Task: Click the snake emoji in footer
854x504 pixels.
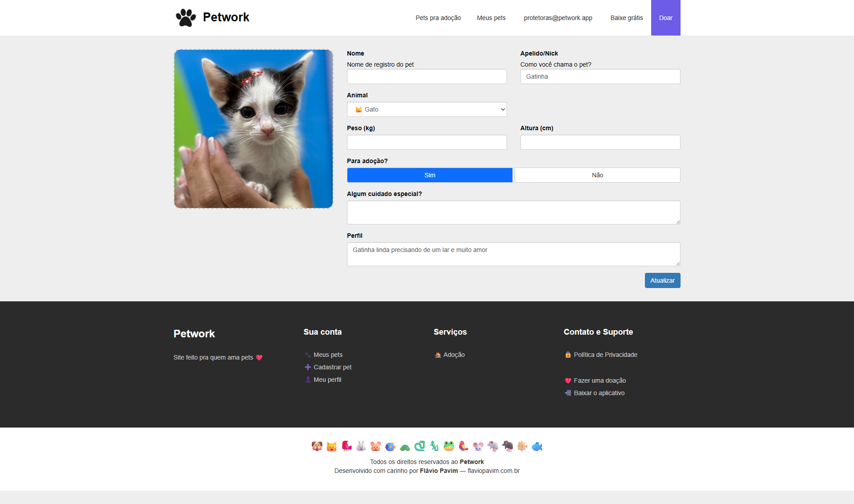Action: coord(419,446)
